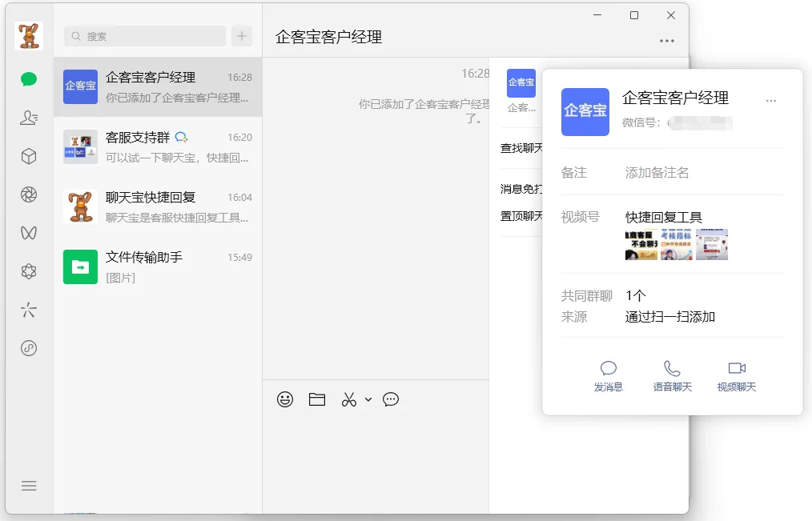Image resolution: width=812 pixels, height=521 pixels.
Task: Open the third channel video thumbnail
Action: click(x=712, y=244)
